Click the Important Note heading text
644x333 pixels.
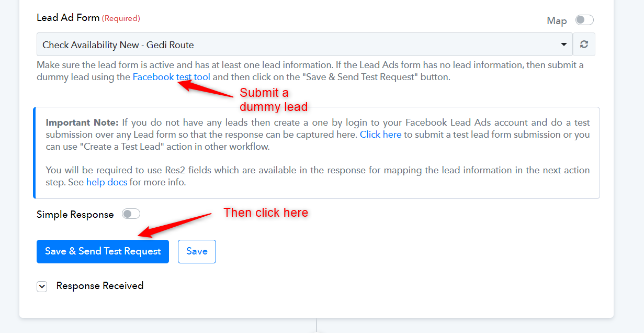coord(83,123)
